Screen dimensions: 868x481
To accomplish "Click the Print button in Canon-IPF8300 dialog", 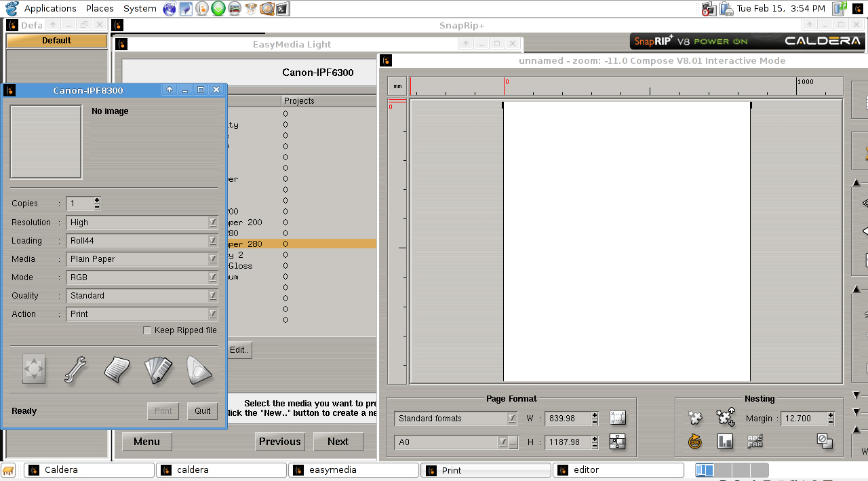I will [163, 411].
